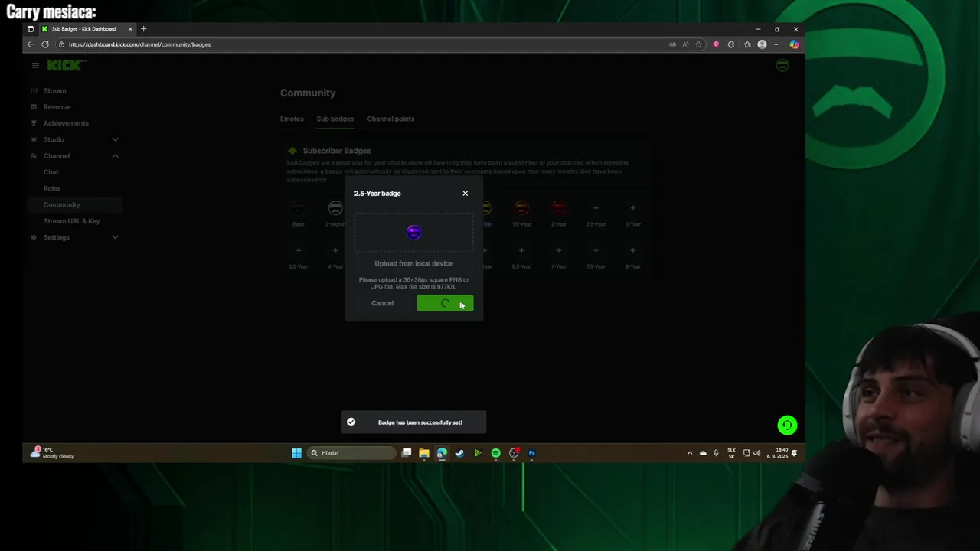This screenshot has height=551, width=980.
Task: Click the Kick logo
Action: [x=65, y=66]
